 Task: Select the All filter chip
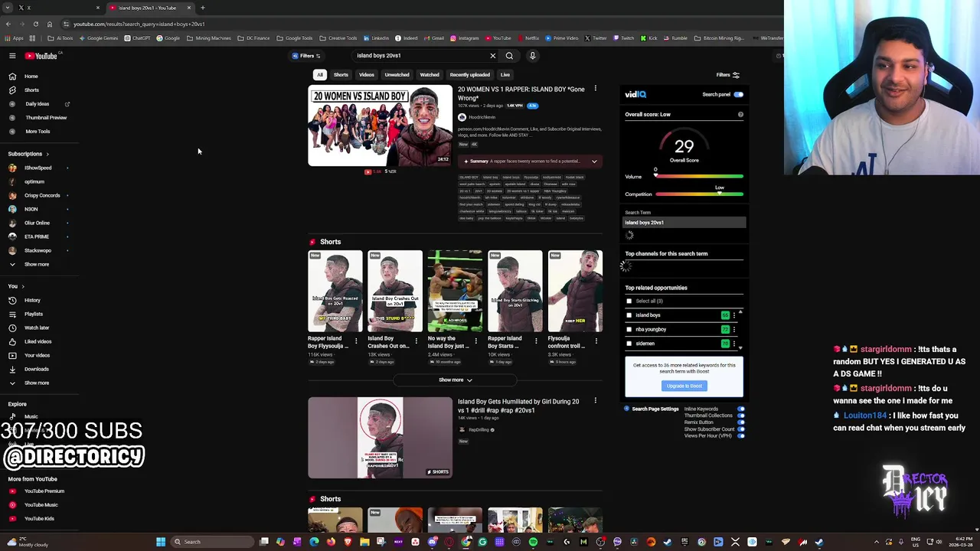pos(320,75)
